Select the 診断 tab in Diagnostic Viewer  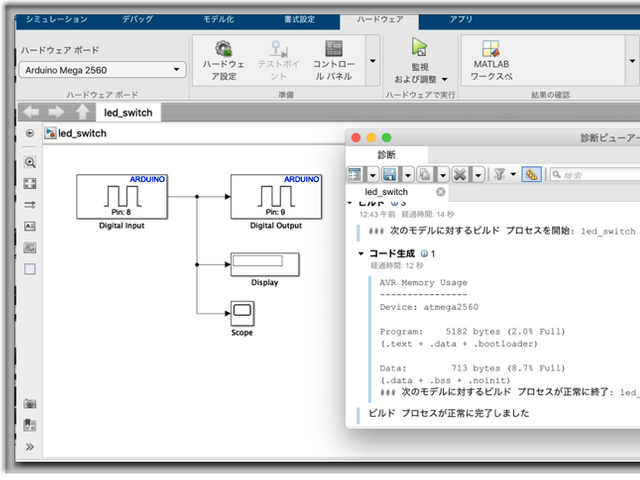(x=386, y=155)
